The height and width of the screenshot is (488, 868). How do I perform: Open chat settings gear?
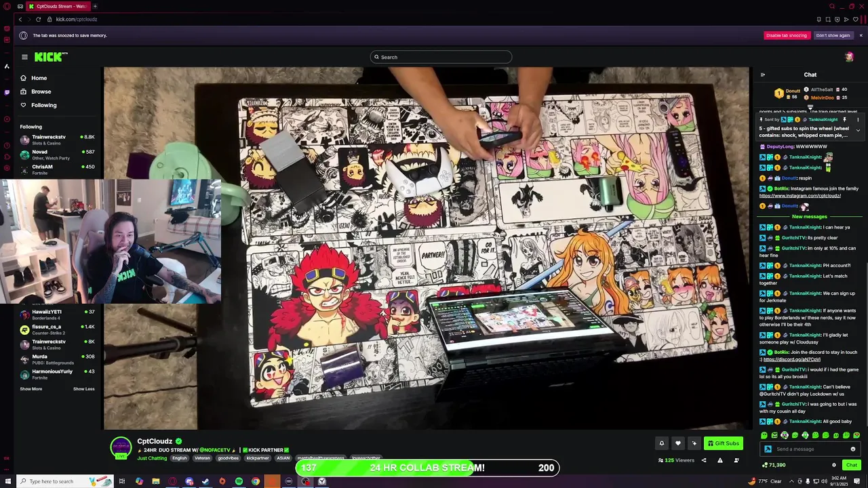click(834, 465)
